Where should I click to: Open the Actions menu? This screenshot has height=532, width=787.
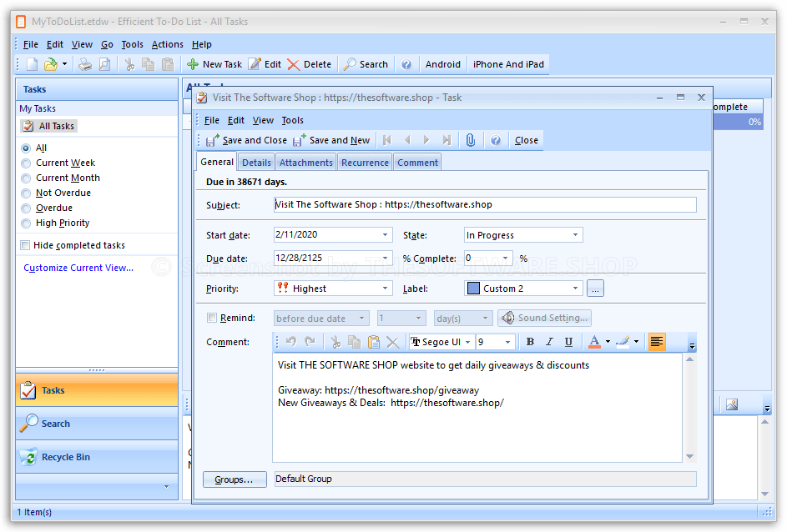[167, 44]
